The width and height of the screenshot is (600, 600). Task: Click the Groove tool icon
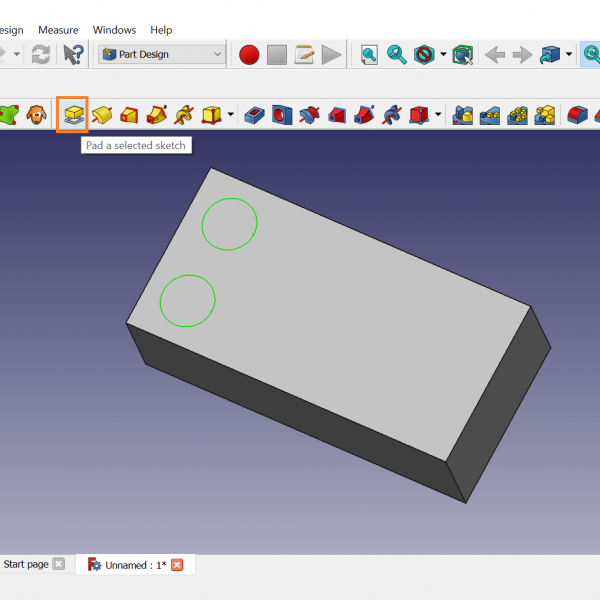click(309, 115)
